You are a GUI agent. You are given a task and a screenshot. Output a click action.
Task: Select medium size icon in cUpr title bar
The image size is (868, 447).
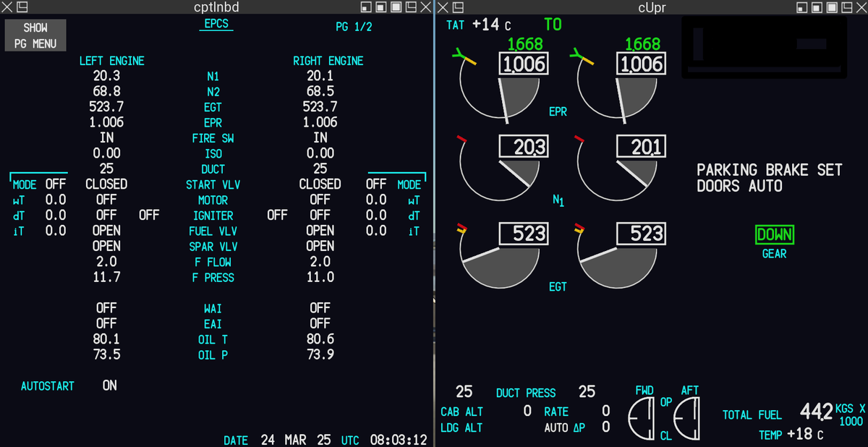tap(815, 8)
